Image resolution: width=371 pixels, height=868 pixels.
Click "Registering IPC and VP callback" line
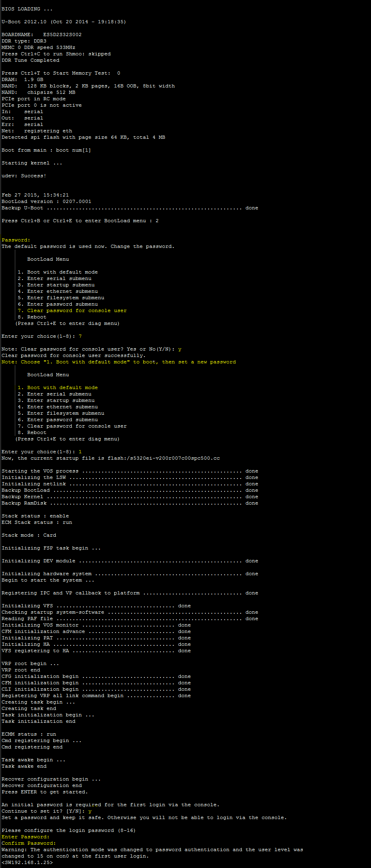pos(130,593)
